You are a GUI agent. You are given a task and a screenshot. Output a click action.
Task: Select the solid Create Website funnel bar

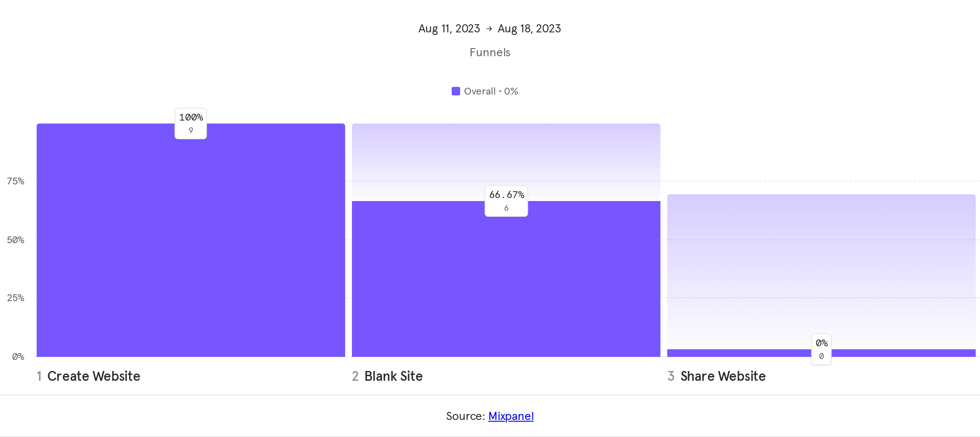(x=190, y=247)
